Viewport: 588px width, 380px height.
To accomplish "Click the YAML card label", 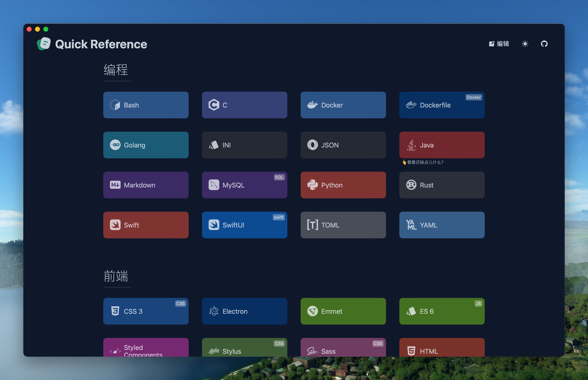I will coord(429,225).
